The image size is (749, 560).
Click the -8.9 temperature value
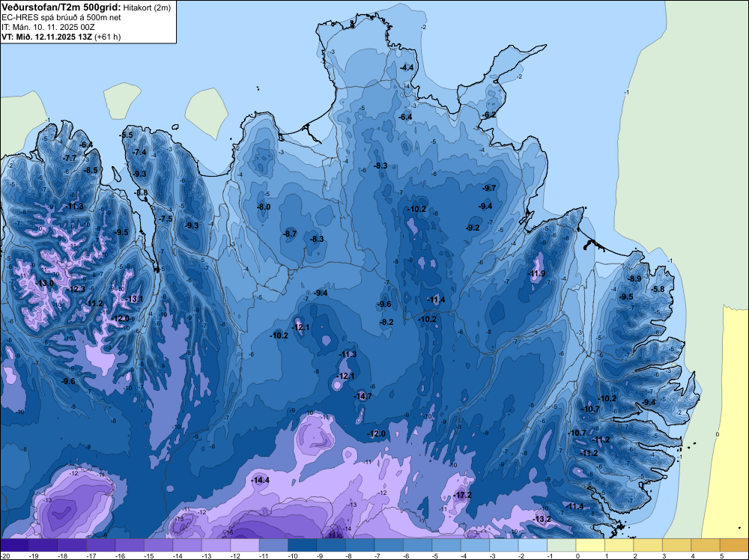click(635, 279)
